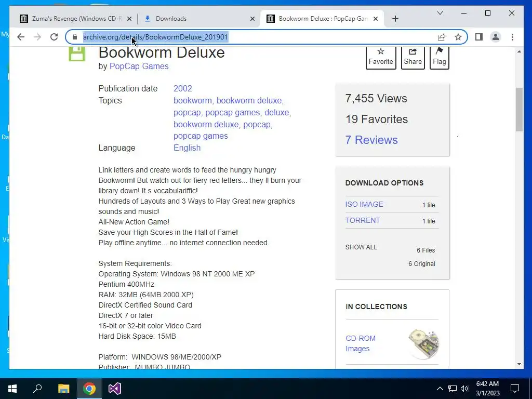Select the Bookworm Deluxe tab
This screenshot has height=399, width=532.
click(x=322, y=19)
